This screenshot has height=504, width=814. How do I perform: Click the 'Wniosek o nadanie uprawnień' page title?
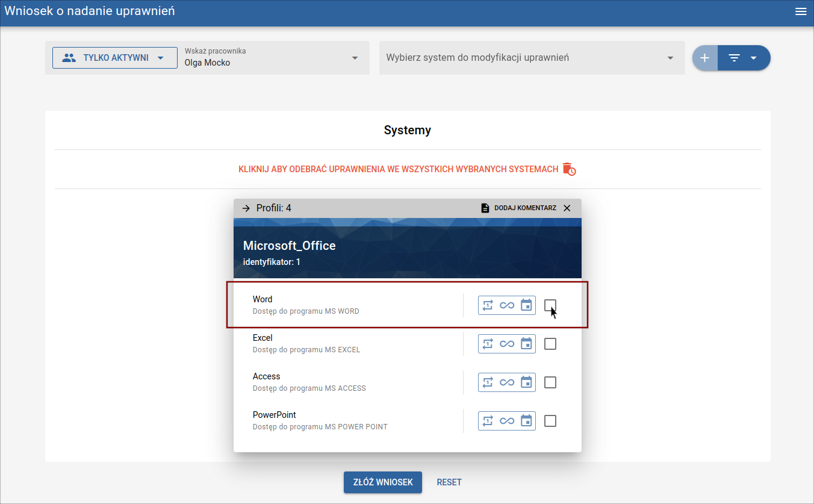(x=90, y=11)
